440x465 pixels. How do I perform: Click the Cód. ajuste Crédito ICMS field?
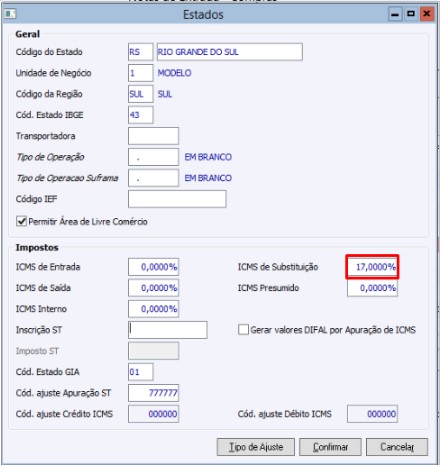click(153, 414)
